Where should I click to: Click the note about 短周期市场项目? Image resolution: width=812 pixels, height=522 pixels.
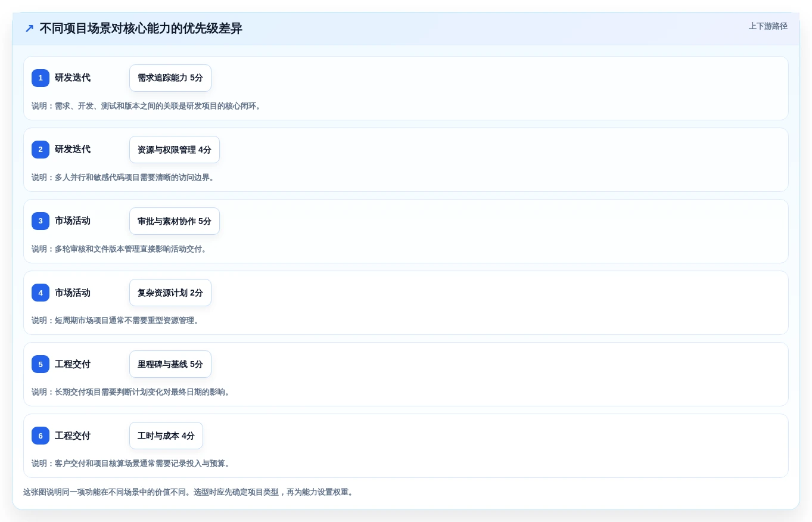coord(117,321)
